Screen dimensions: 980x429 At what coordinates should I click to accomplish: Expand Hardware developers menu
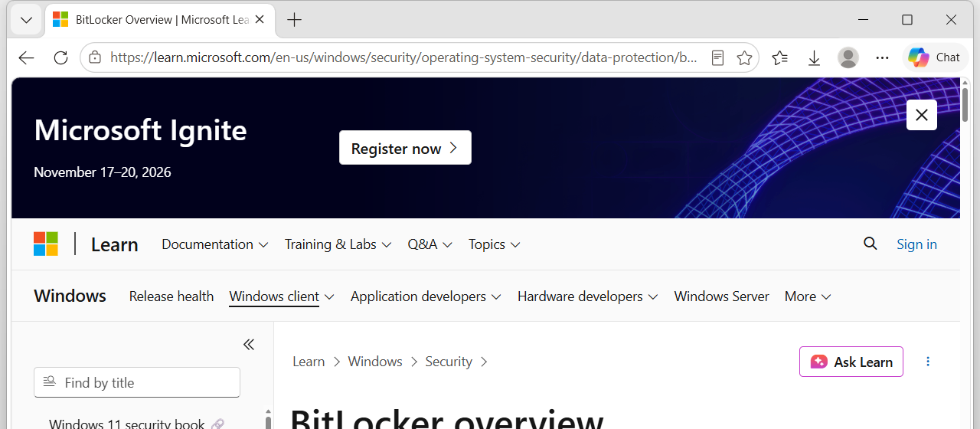click(x=588, y=296)
